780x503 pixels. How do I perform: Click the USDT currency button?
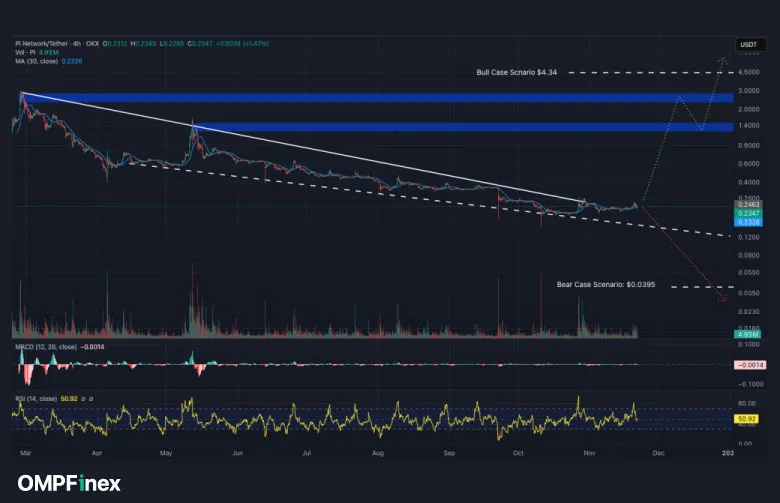pos(747,45)
